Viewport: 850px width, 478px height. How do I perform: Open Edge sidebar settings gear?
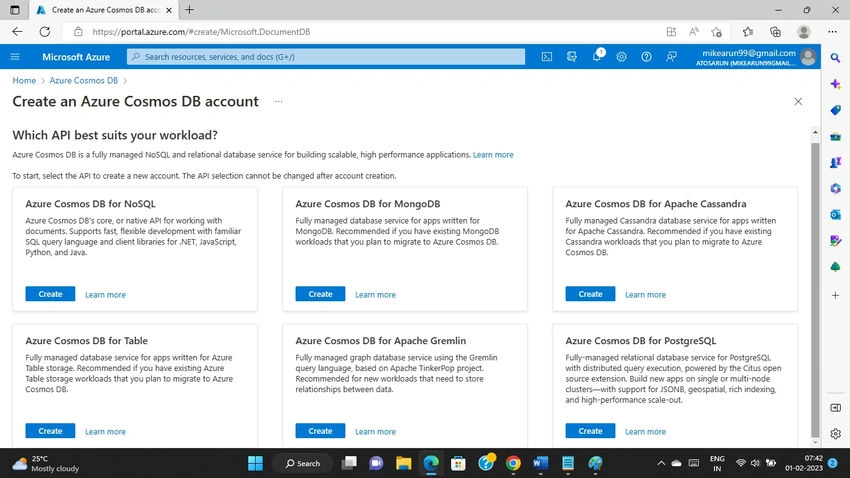pos(835,434)
